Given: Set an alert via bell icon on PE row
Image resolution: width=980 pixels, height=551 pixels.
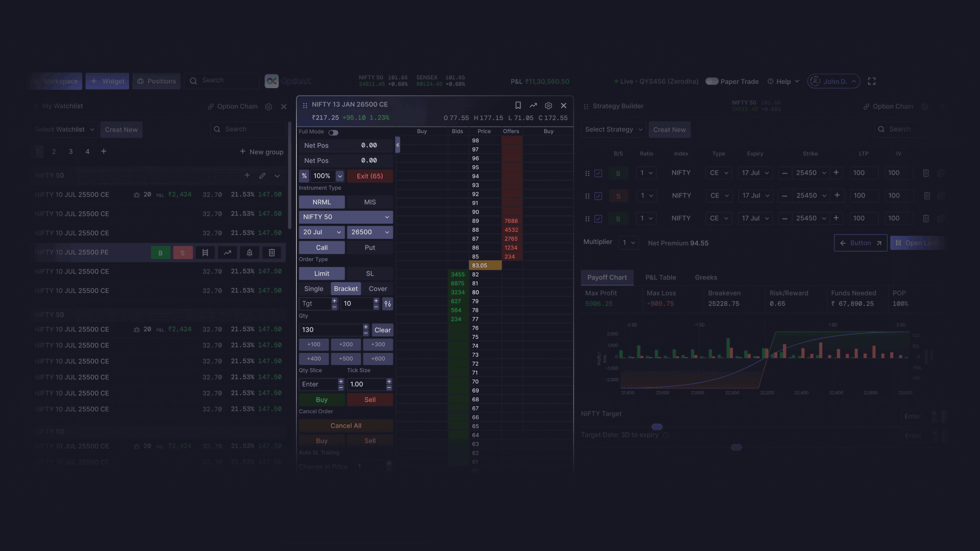Looking at the screenshot, I should 250,253.
